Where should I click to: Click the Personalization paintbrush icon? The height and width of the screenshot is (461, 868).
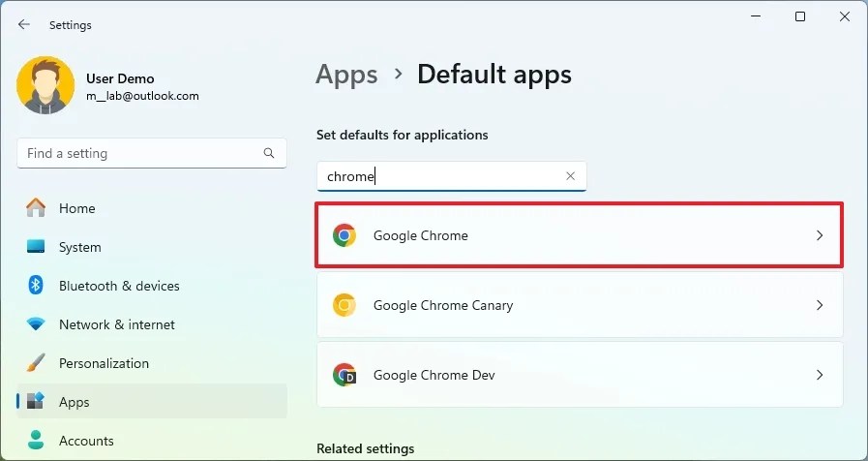coord(36,363)
